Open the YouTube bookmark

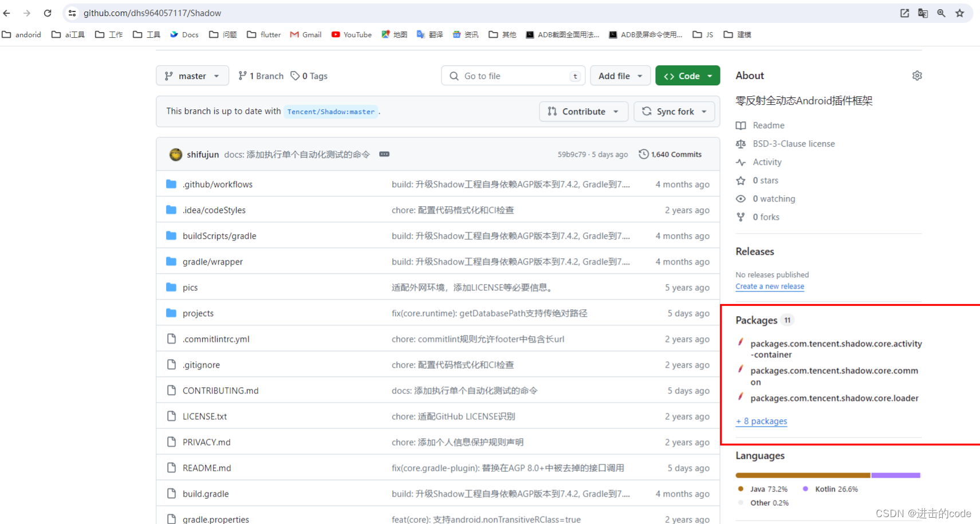[x=352, y=34]
